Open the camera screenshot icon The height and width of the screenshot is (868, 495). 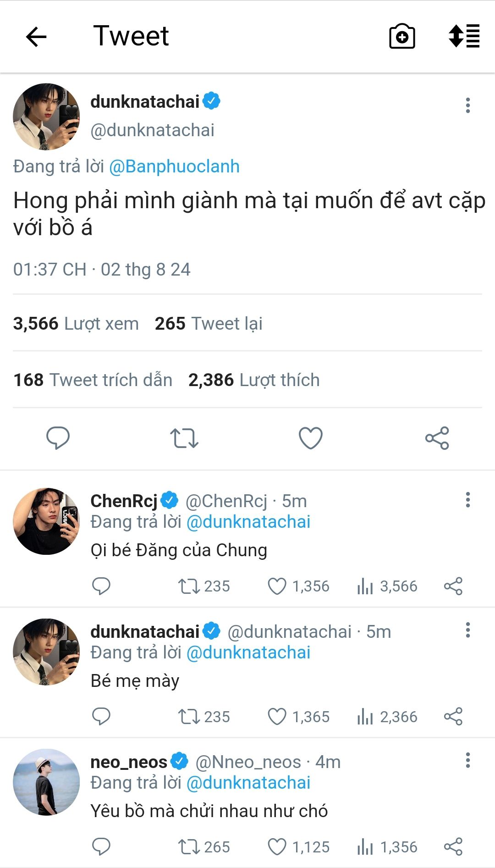pos(402,37)
